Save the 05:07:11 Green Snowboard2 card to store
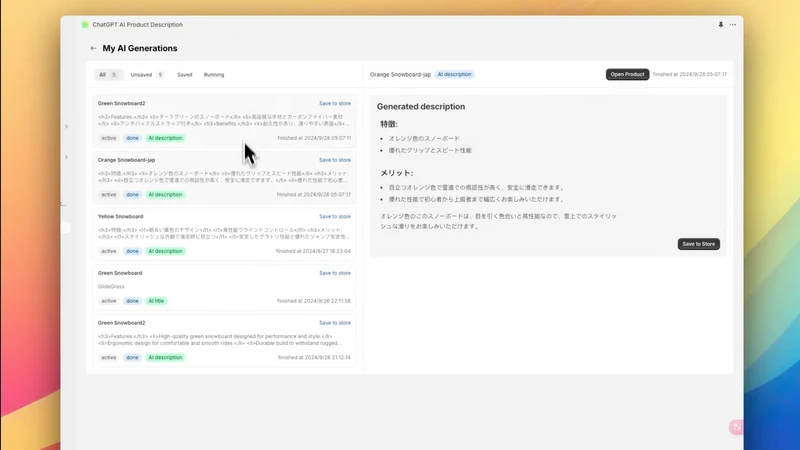Image resolution: width=800 pixels, height=450 pixels. pyautogui.click(x=335, y=104)
